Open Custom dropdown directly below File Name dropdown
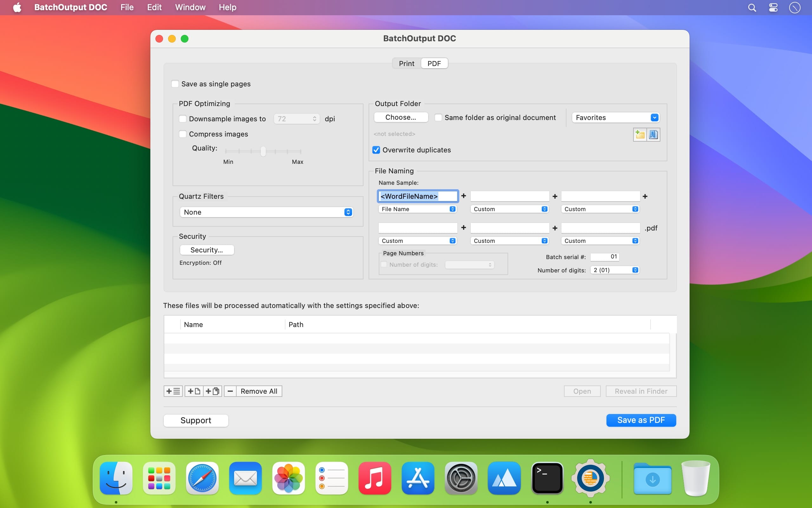 417,241
